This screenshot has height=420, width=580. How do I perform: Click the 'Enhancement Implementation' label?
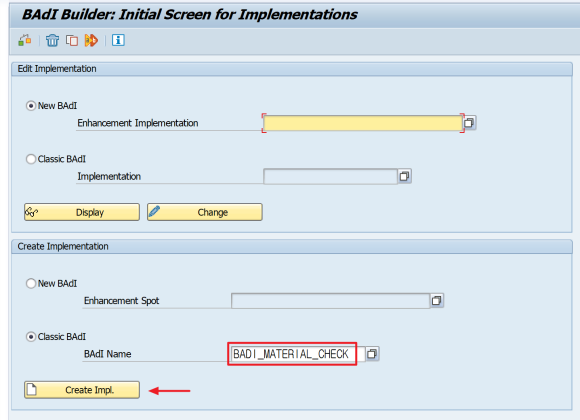tap(138, 123)
